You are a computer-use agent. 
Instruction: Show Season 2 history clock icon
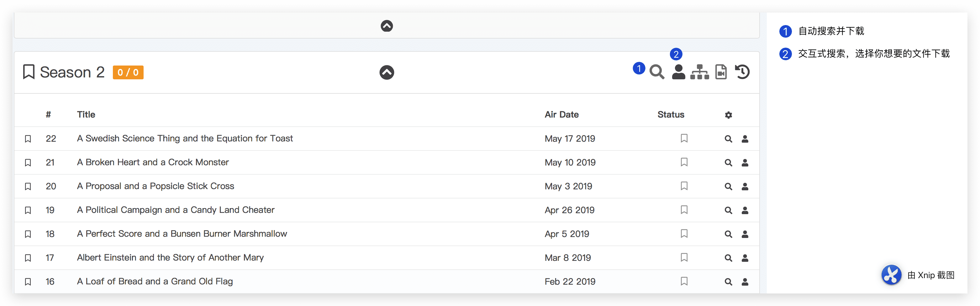click(x=742, y=72)
